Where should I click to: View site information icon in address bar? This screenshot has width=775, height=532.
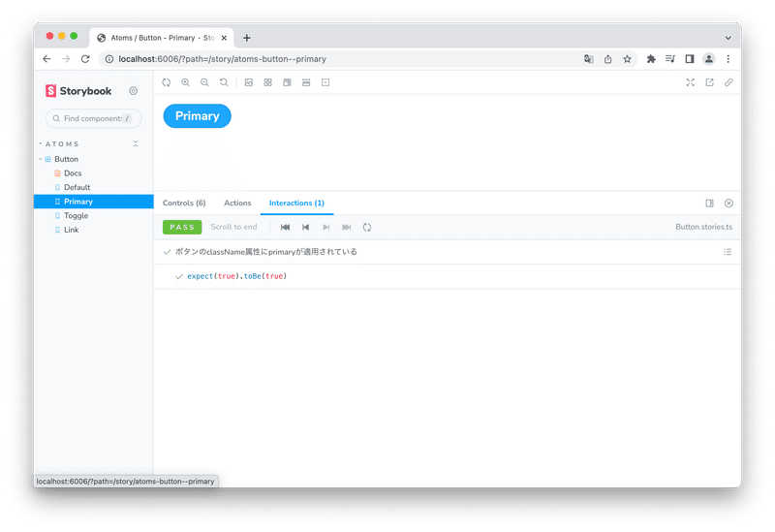109,59
